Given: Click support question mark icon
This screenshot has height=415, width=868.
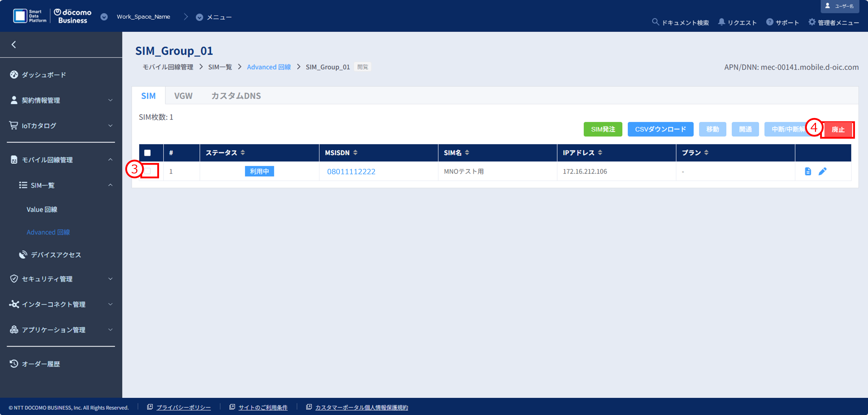Looking at the screenshot, I should [x=769, y=22].
